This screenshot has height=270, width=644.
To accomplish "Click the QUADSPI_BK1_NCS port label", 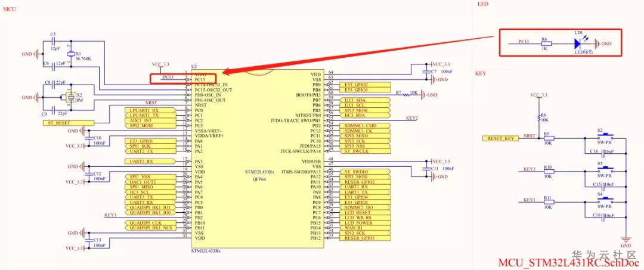I will 150,228.
